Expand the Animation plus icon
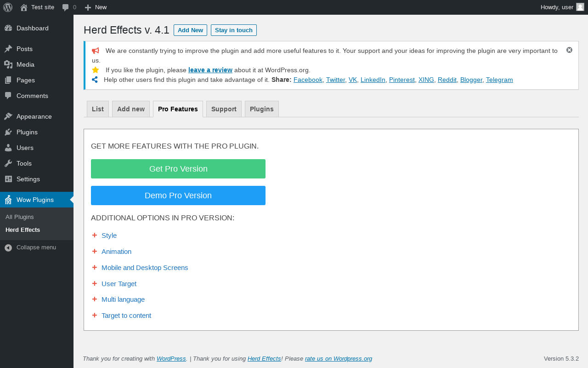 tap(95, 251)
